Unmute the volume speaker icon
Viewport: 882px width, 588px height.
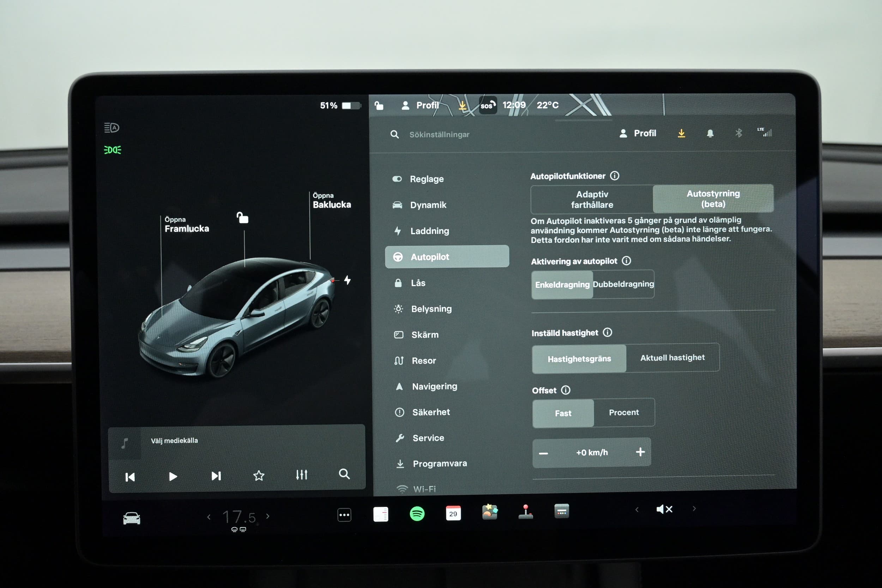664,509
